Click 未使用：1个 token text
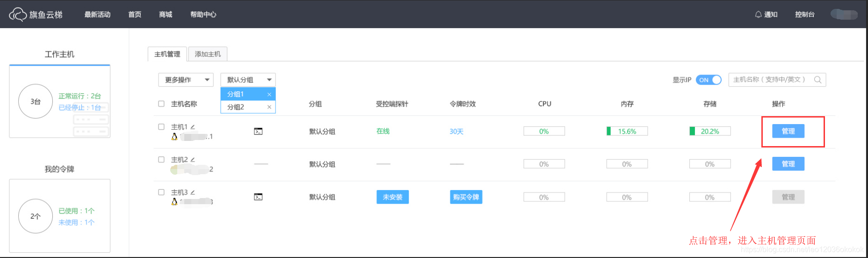 [x=76, y=222]
